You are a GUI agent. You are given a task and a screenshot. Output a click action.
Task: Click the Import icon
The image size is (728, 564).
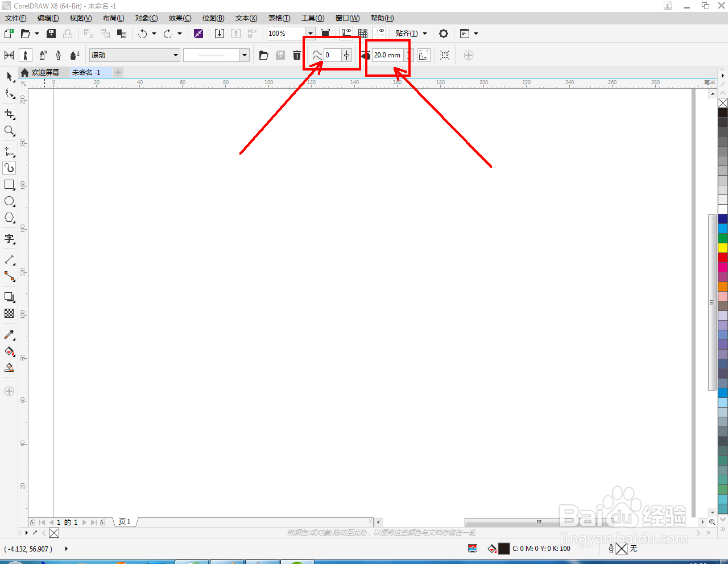click(x=220, y=34)
